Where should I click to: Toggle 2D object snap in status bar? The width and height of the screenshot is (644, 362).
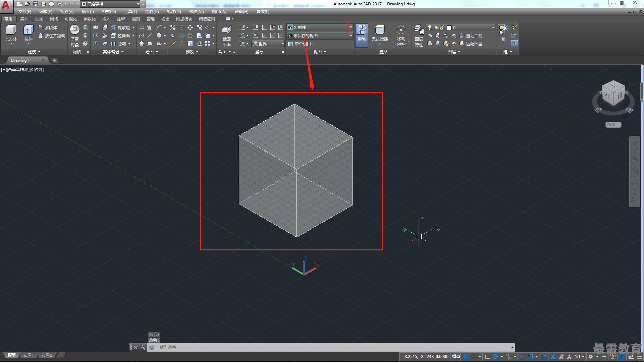tap(530, 357)
